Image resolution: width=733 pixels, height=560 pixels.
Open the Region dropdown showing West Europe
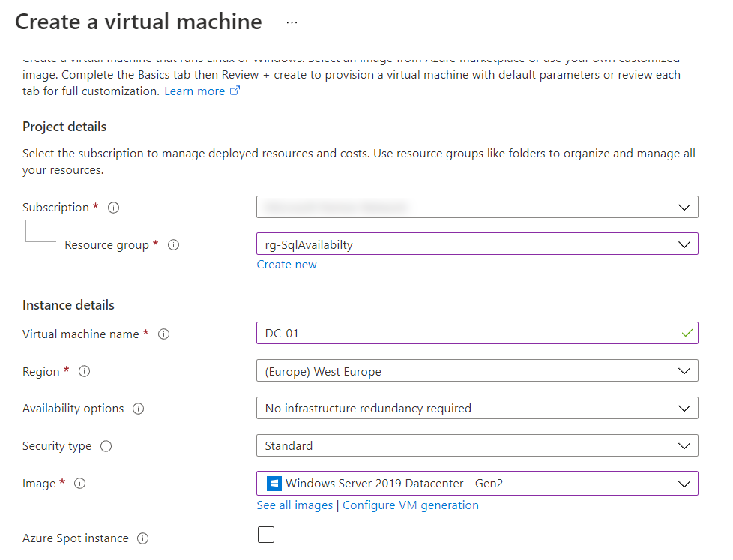click(x=477, y=371)
